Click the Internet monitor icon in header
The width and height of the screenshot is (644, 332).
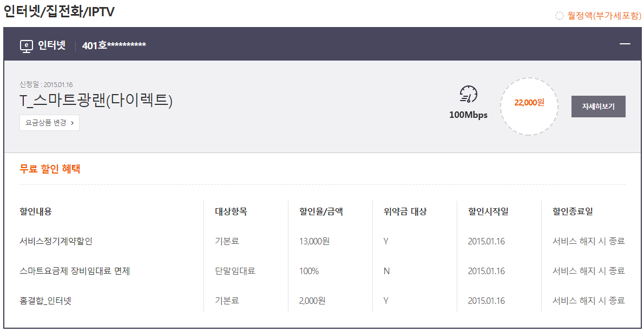point(27,46)
